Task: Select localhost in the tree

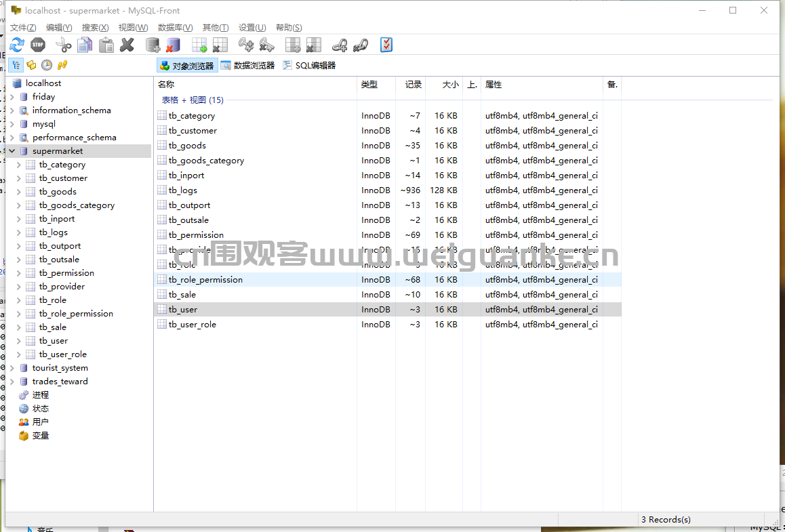Action: point(43,83)
